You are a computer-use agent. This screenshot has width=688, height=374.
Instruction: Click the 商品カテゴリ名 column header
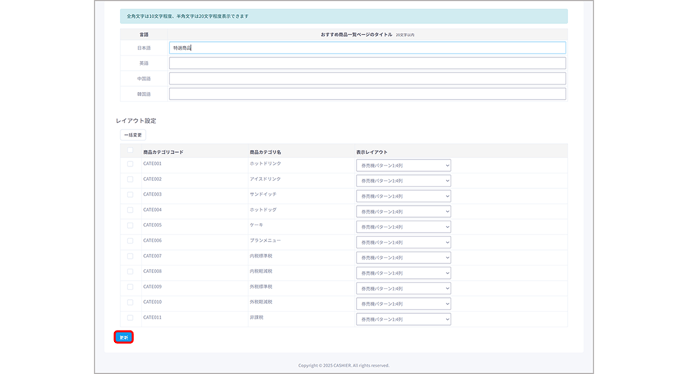265,152
